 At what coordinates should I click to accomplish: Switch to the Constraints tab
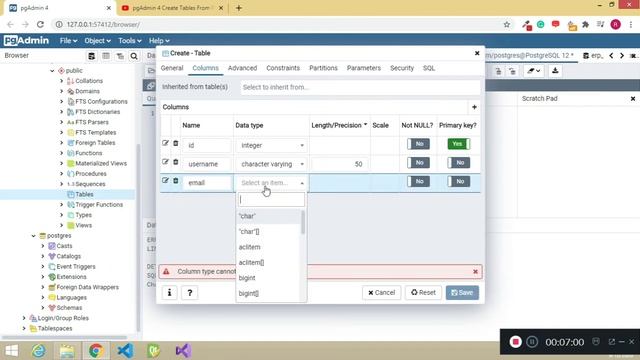283,68
